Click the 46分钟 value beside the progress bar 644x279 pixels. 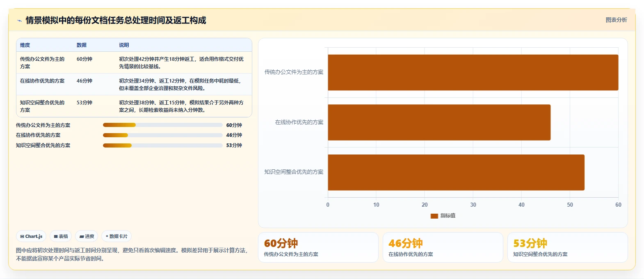click(234, 135)
